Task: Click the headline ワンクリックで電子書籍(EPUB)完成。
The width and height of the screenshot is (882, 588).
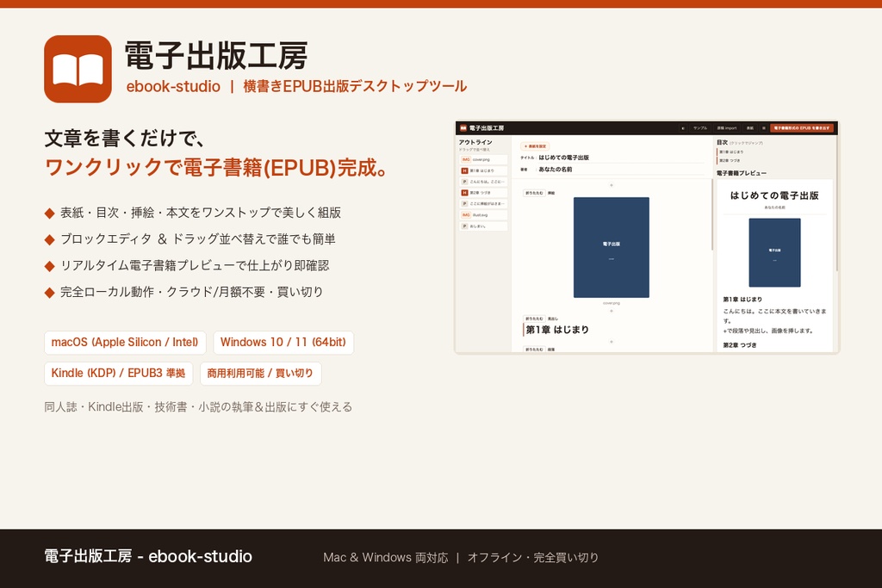Action: click(x=217, y=168)
